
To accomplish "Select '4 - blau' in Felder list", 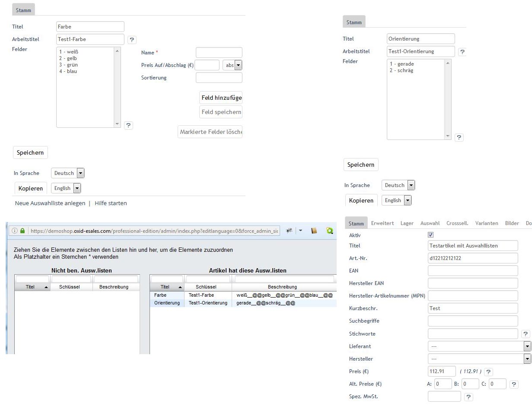I will click(x=68, y=71).
